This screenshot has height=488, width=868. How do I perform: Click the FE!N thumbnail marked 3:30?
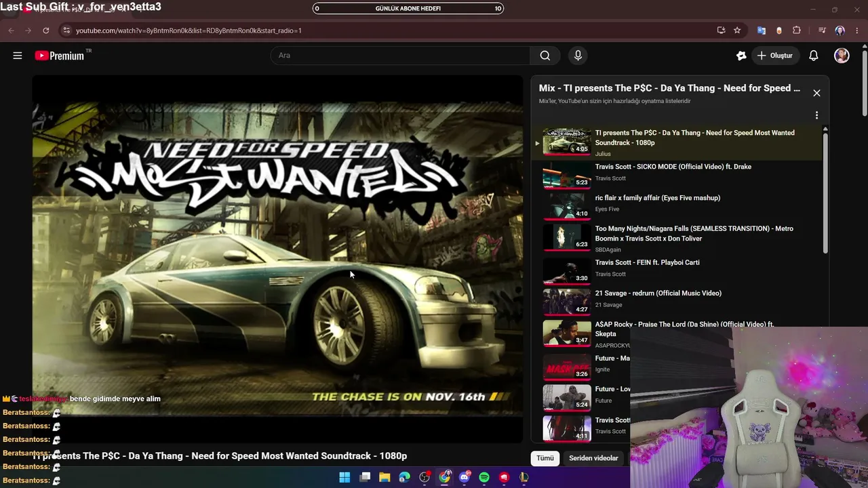(566, 270)
